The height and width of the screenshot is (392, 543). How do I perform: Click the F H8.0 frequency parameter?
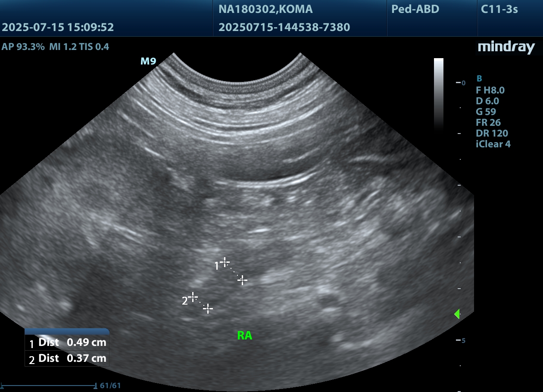490,90
